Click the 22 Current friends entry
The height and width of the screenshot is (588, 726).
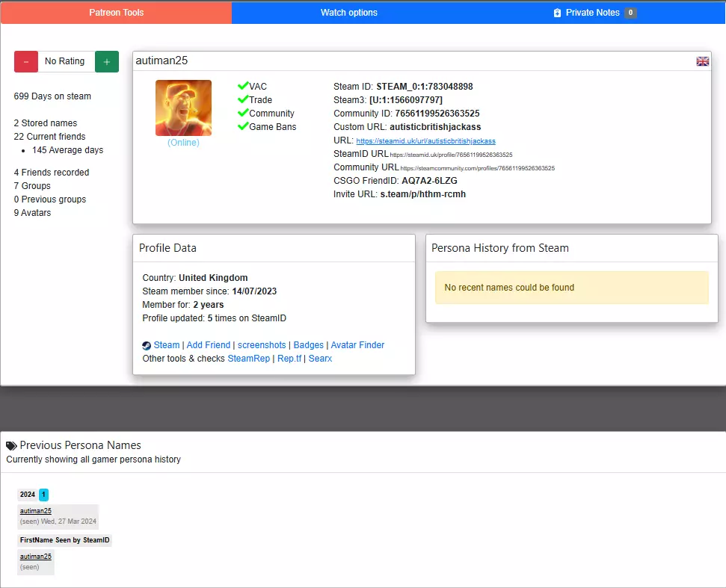[x=49, y=137]
